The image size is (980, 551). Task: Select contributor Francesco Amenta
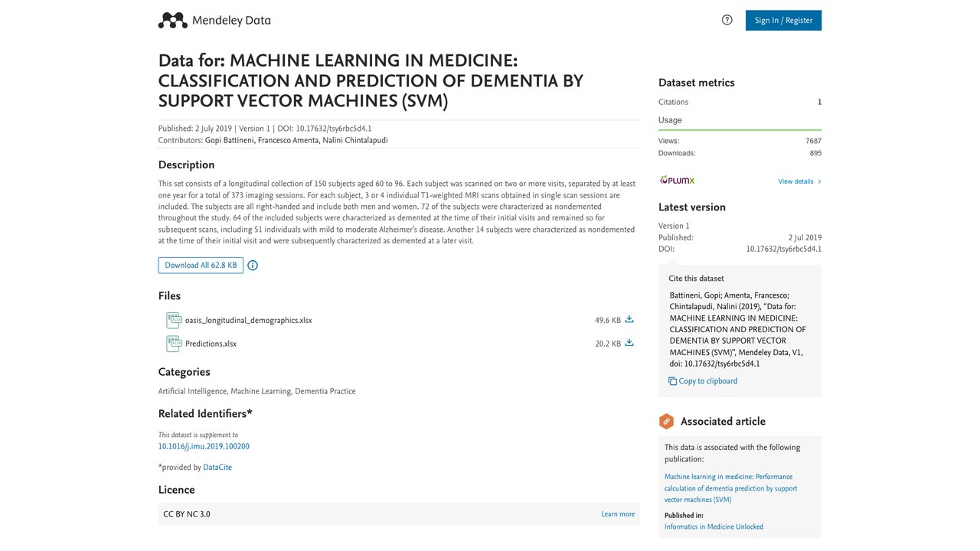(x=287, y=141)
